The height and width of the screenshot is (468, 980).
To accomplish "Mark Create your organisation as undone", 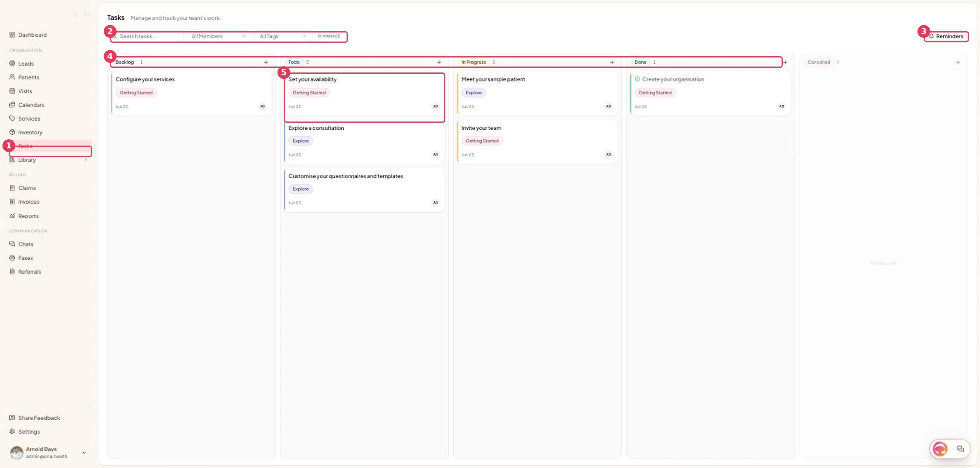I will [637, 79].
